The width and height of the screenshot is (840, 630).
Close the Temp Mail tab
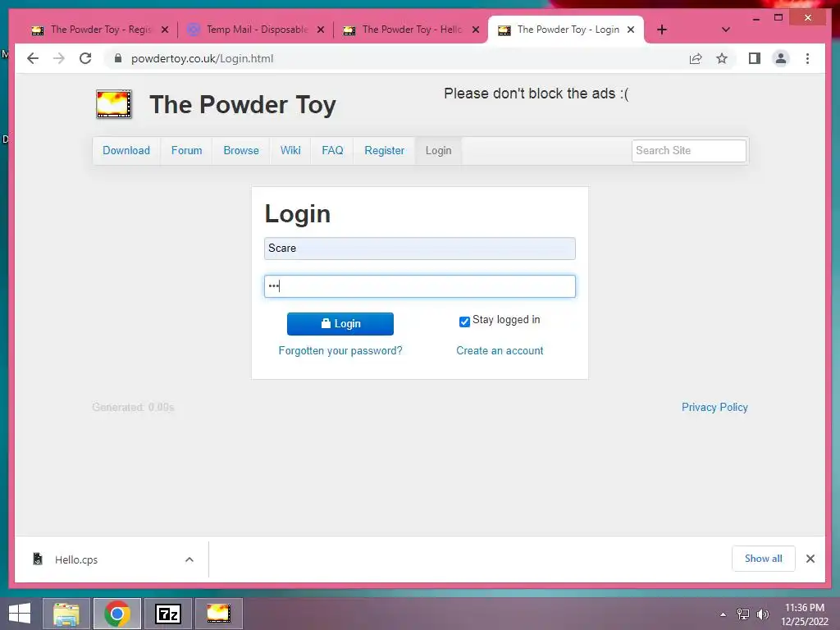tap(321, 30)
